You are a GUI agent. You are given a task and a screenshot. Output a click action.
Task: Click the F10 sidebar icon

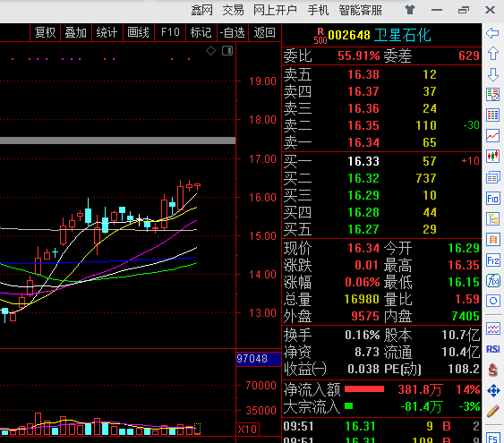[492, 198]
